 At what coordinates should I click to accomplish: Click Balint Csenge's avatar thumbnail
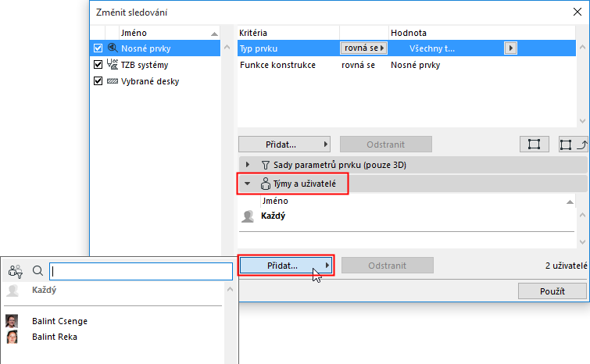point(12,321)
